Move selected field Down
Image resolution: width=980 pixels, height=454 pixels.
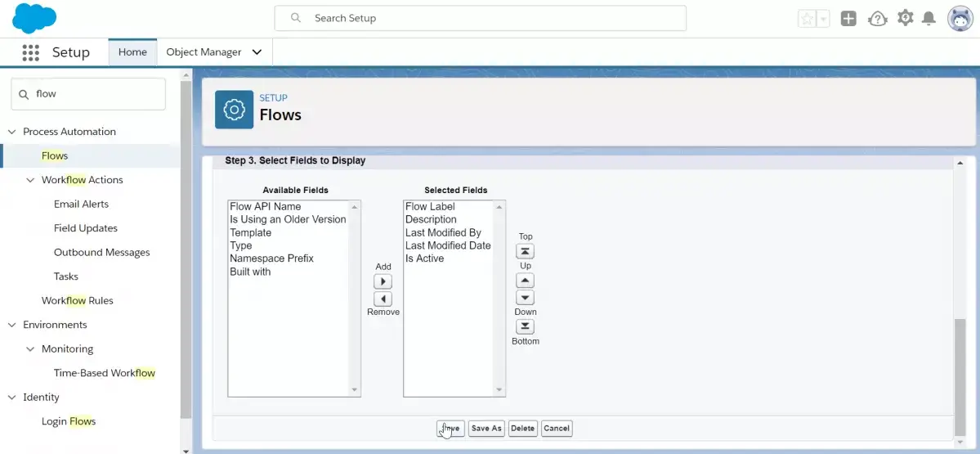pyautogui.click(x=525, y=298)
